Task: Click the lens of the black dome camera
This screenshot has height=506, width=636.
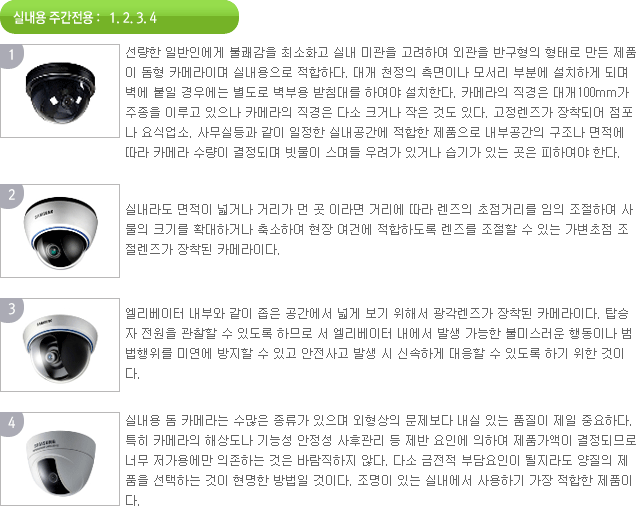Action: point(68,99)
